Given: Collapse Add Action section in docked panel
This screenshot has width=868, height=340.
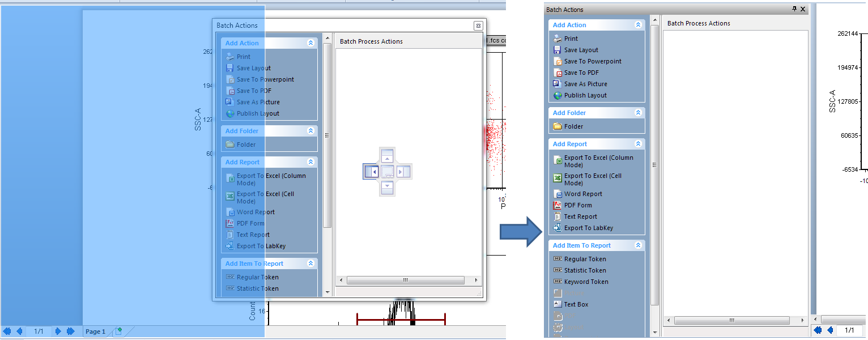Looking at the screenshot, I should click(638, 25).
